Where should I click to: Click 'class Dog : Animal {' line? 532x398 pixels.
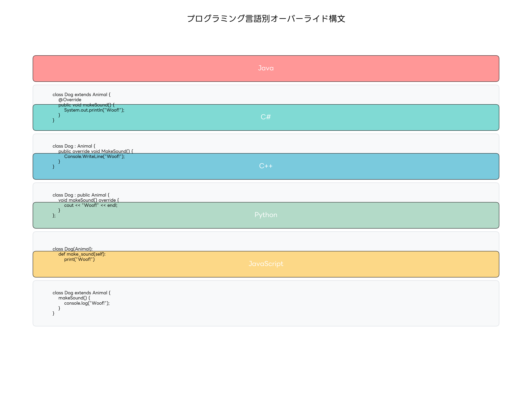74,146
